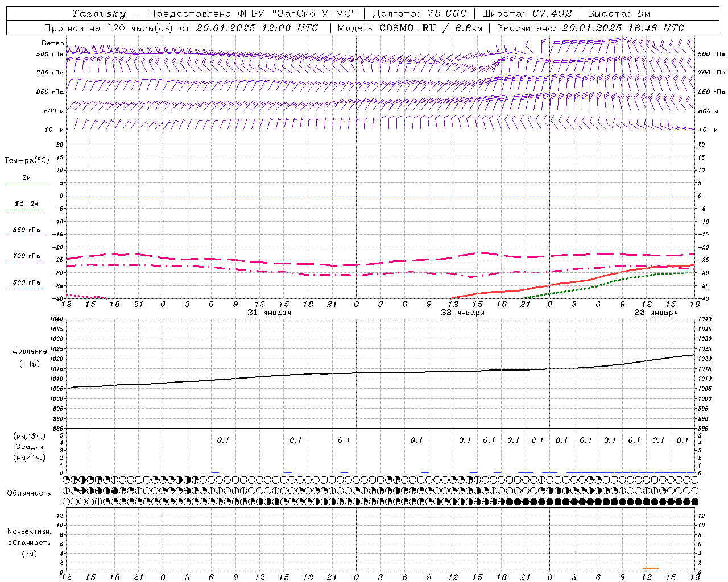Click the Долгота: 78.666 value

coord(420,14)
